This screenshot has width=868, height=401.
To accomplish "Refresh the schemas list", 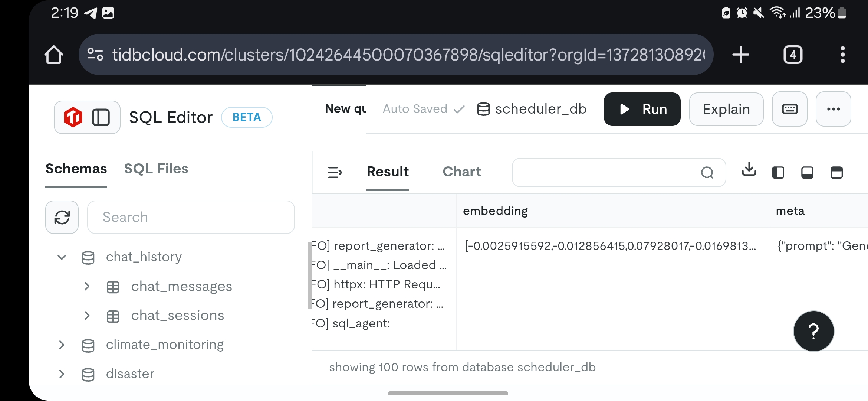I will coord(62,217).
